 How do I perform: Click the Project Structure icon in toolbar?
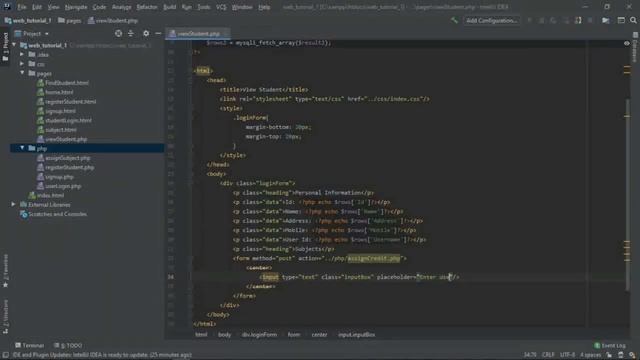tap(606, 20)
